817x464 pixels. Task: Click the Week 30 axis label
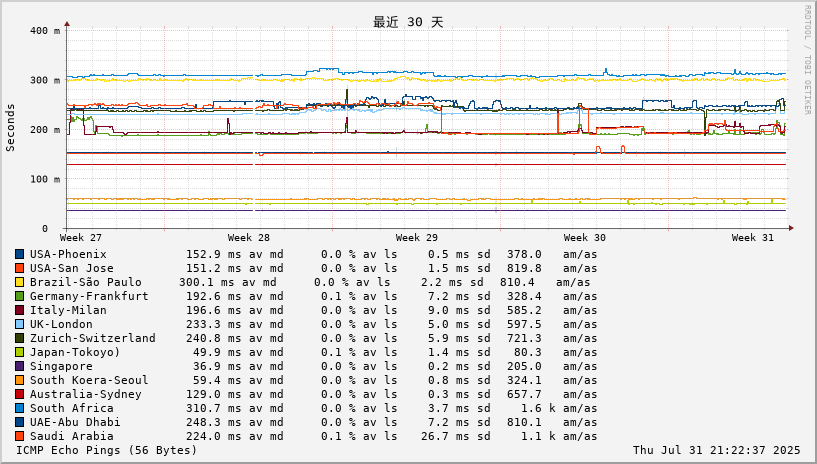coord(585,238)
